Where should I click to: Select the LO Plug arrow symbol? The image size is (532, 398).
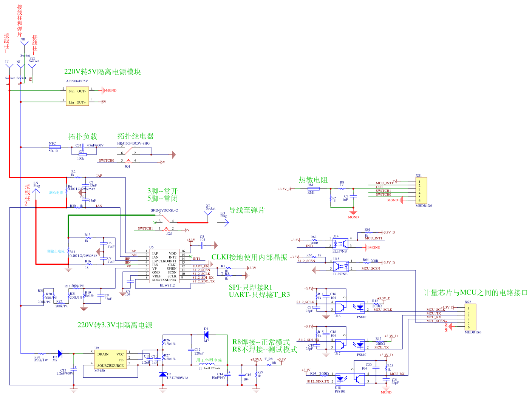(224, 223)
